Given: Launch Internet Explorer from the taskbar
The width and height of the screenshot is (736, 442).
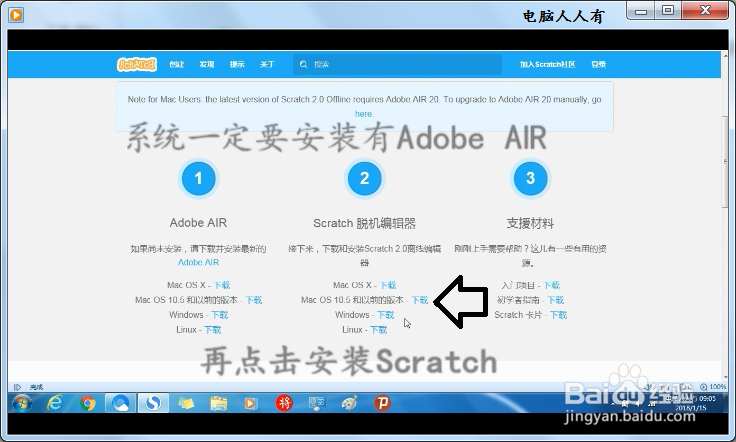Looking at the screenshot, I should point(55,403).
